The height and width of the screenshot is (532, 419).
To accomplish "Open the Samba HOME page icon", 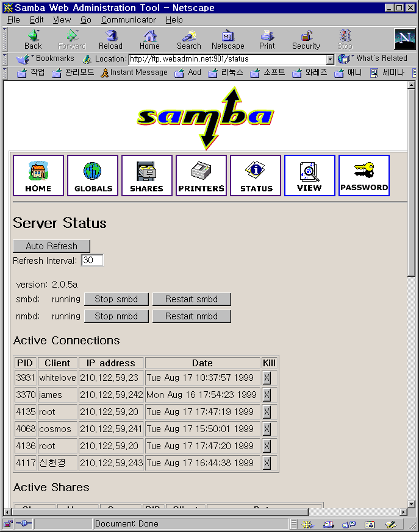I will tap(38, 176).
